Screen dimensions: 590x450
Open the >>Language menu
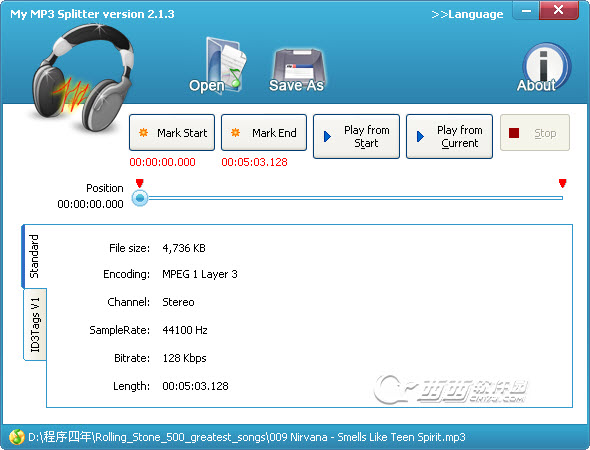point(467,14)
